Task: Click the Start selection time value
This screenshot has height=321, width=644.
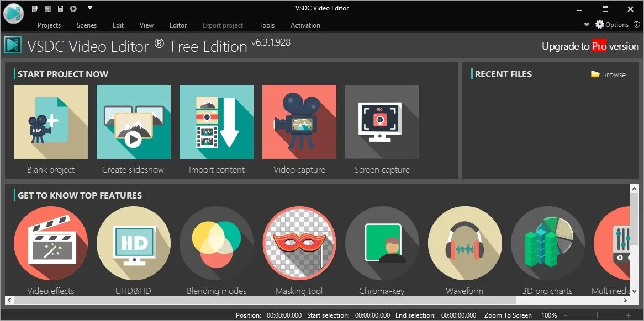Action: 372,315
